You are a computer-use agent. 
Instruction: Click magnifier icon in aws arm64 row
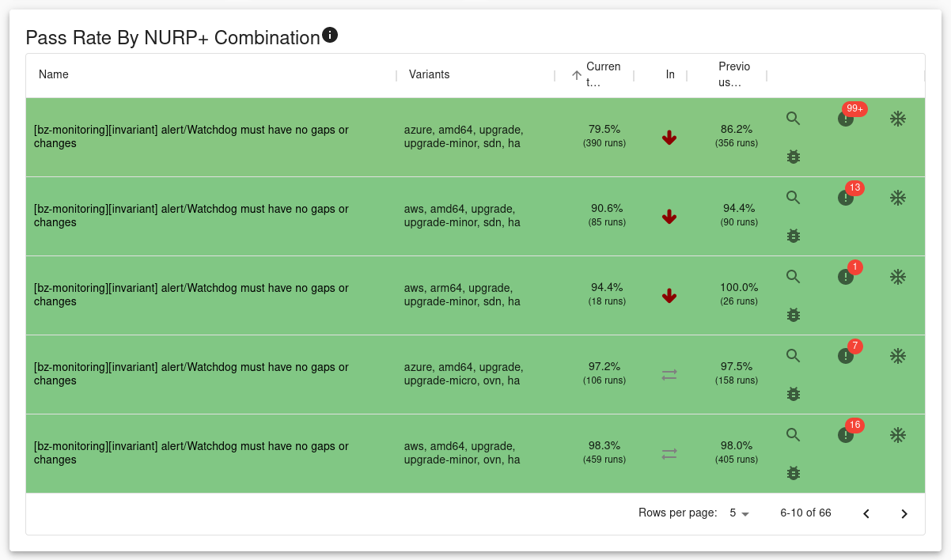(793, 277)
